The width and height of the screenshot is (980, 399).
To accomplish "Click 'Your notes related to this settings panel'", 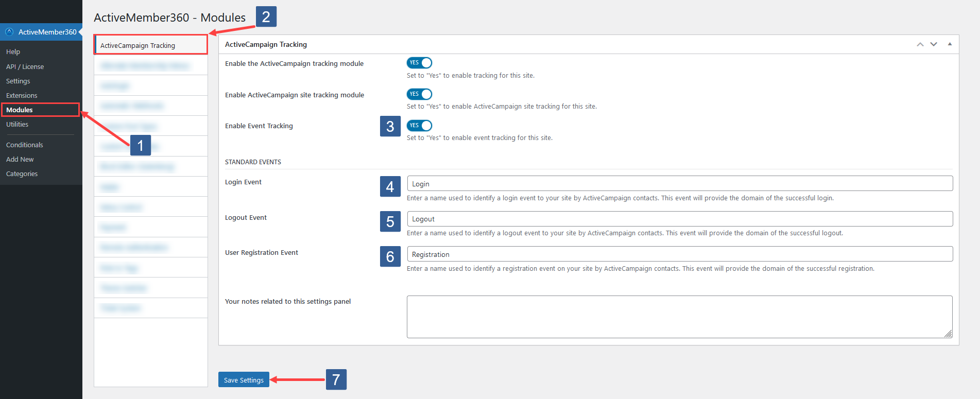I will (288, 301).
